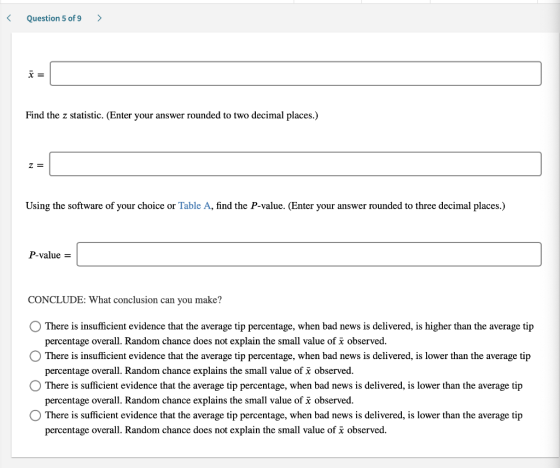Viewport: 560px width, 468px height.
Task: Click text of last conclusion choice
Action: pos(284,423)
